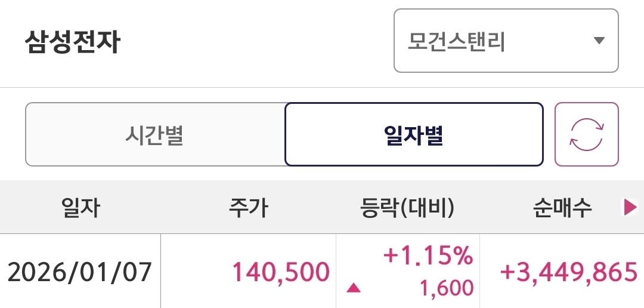Click the +3,449,865 net buy value
The image size is (644, 308).
pyautogui.click(x=568, y=272)
